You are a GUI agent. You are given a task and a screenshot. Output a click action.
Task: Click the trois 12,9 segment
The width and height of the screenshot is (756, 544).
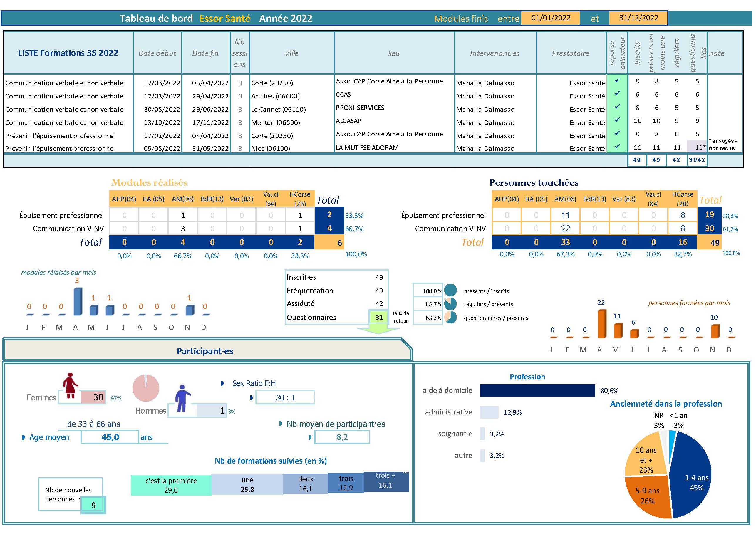click(x=346, y=483)
